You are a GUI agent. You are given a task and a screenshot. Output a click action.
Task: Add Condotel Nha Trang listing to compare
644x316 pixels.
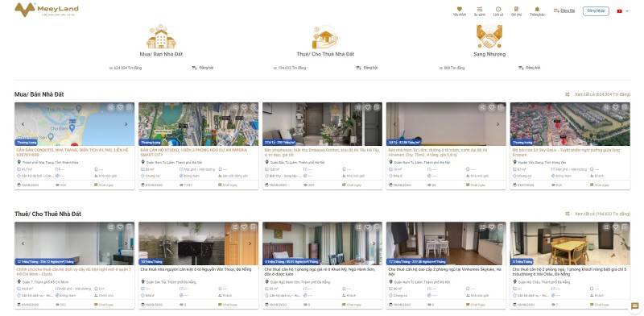pos(111,107)
